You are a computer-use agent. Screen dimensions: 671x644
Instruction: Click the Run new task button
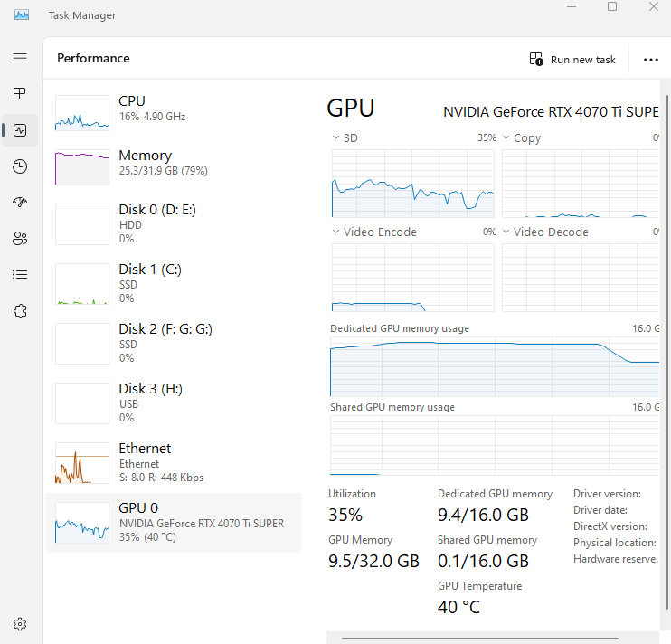(572, 60)
